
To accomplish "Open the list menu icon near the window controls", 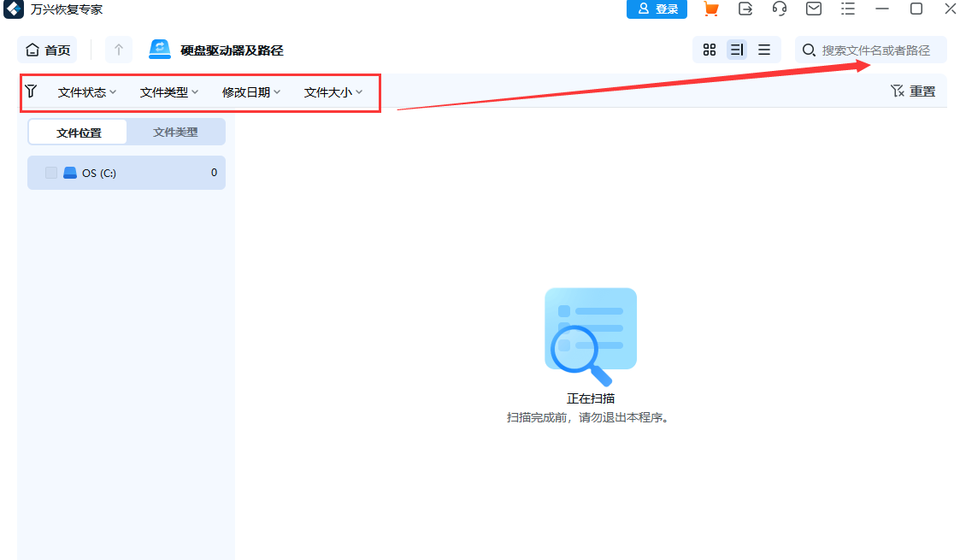I will coord(847,9).
